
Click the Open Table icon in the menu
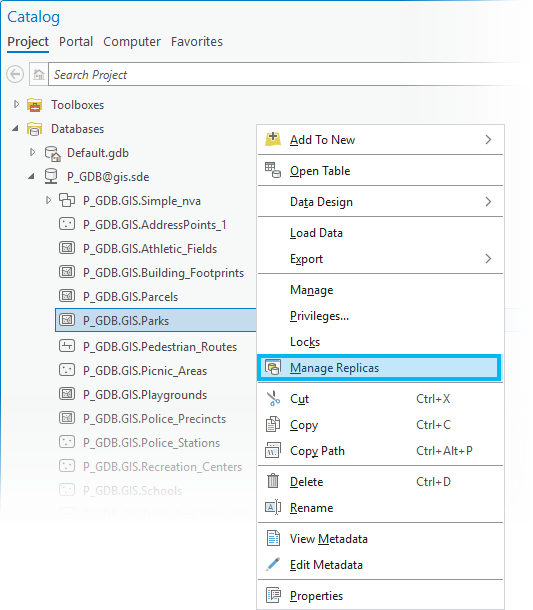pos(273,170)
